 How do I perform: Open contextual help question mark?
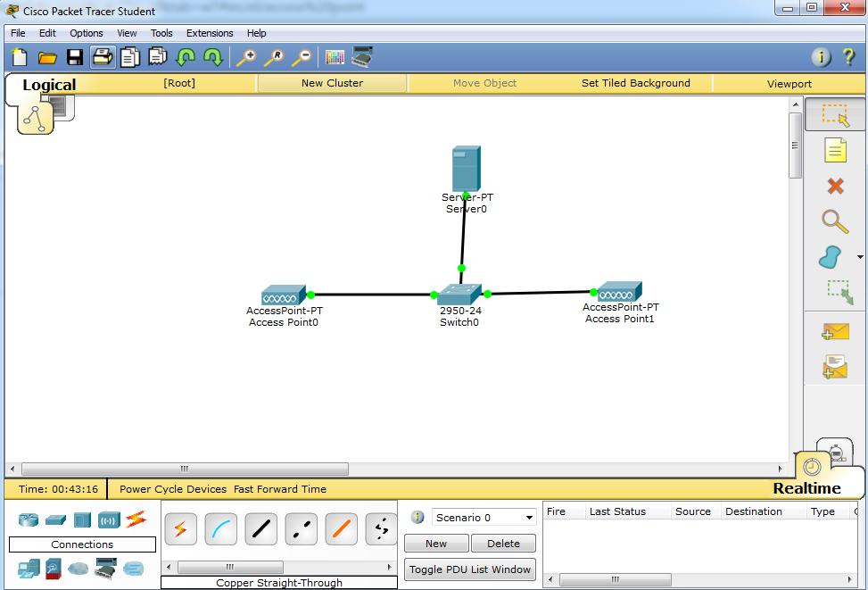(848, 57)
